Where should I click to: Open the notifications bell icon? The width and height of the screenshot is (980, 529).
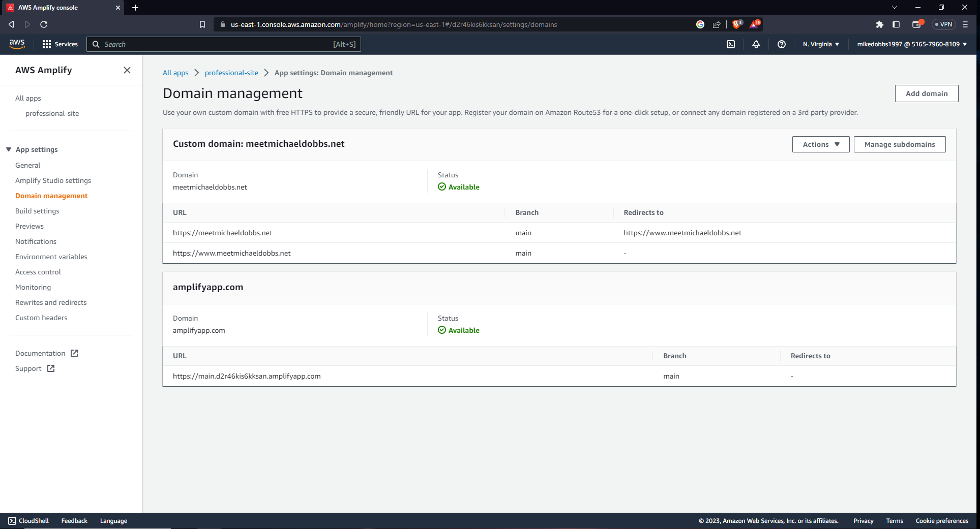(756, 44)
